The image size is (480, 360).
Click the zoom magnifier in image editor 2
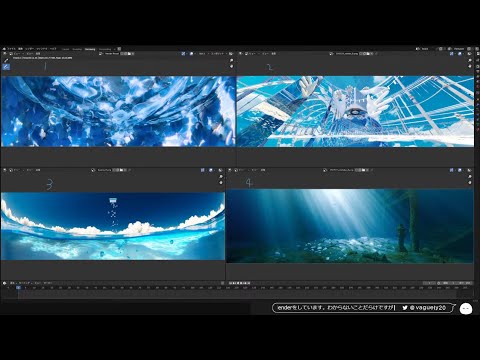[x=470, y=61]
